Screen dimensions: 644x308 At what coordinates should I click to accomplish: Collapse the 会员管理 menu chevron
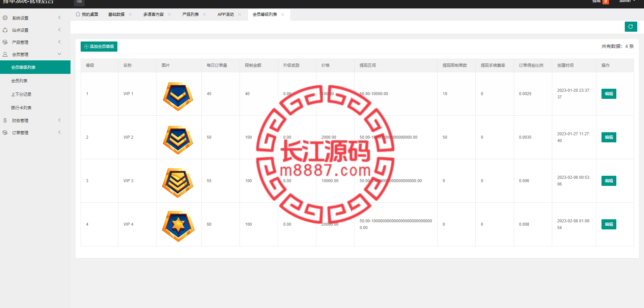(59, 54)
